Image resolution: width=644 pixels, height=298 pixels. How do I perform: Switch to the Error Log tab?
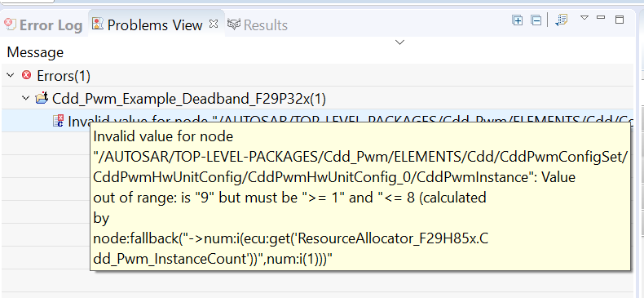click(x=43, y=25)
